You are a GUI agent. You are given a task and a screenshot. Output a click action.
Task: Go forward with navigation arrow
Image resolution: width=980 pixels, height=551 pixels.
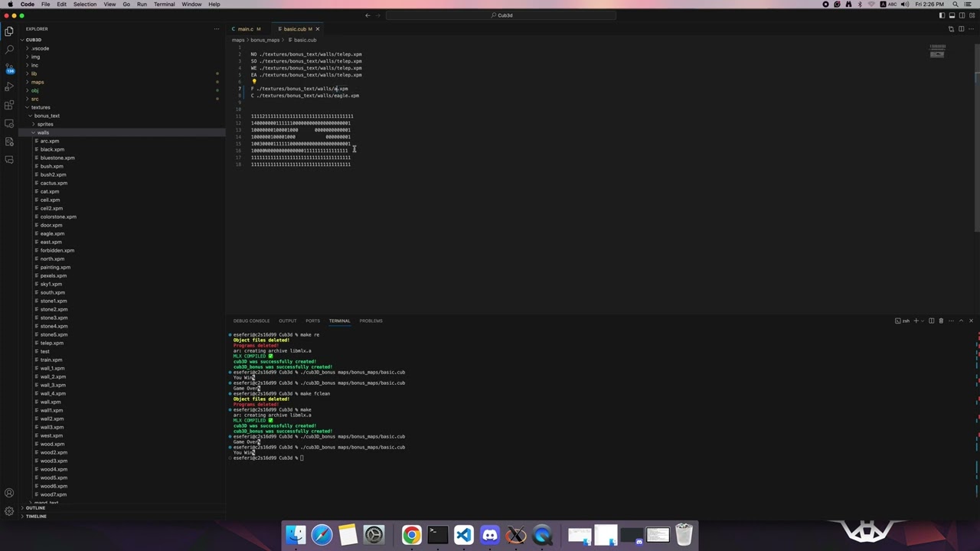tap(378, 15)
